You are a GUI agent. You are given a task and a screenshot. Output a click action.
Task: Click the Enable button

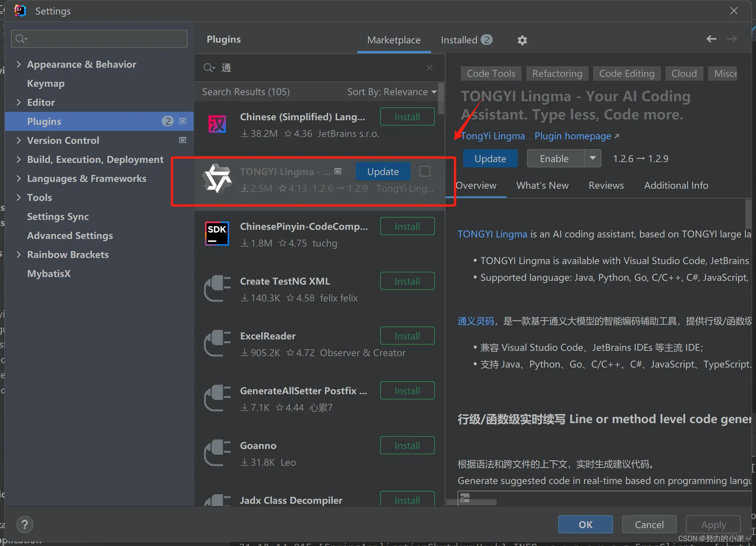(x=555, y=158)
